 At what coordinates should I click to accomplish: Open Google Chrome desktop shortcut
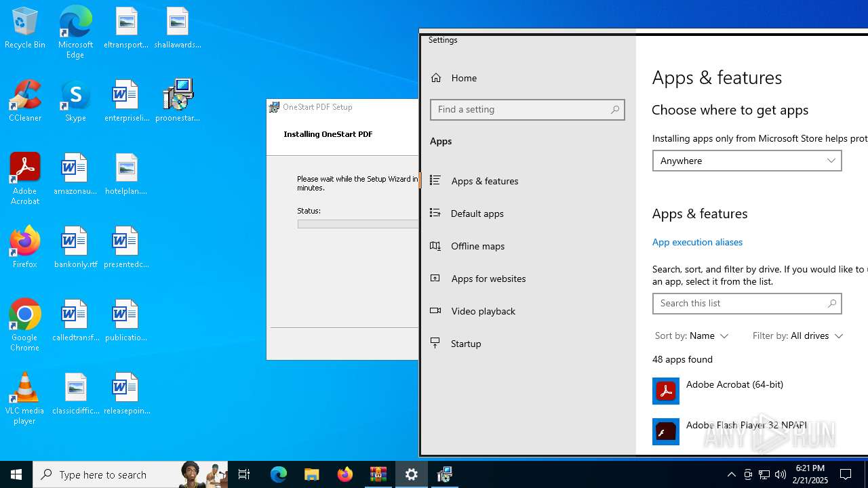coord(25,325)
